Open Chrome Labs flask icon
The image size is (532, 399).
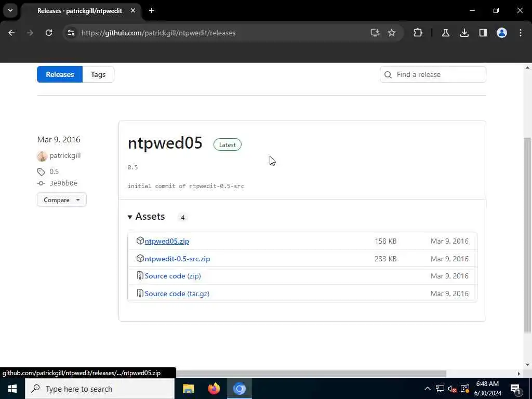445,33
